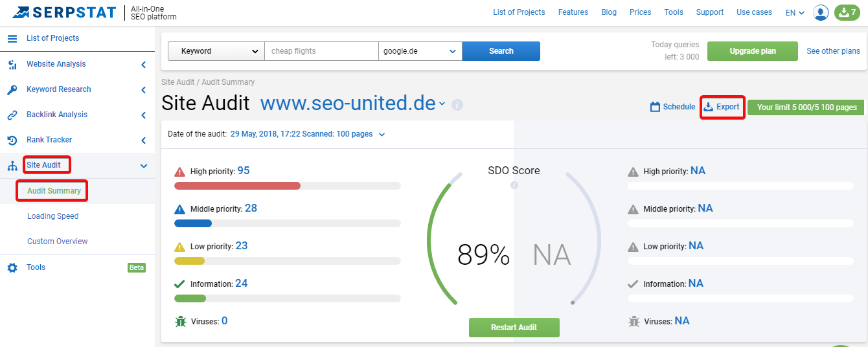Open the EN language selector
Image resolution: width=868 pixels, height=347 pixels.
(795, 12)
